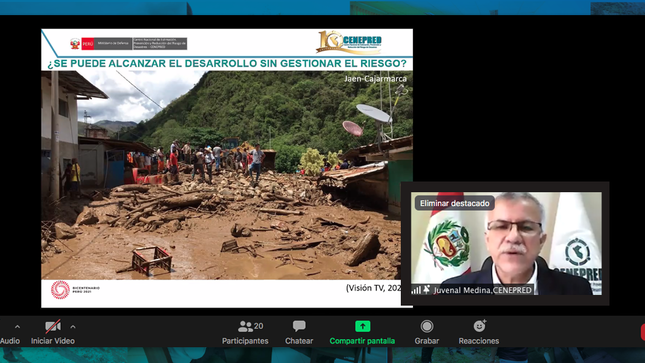Click the participant count 20
This screenshot has height=363, width=645.
coord(258,326)
